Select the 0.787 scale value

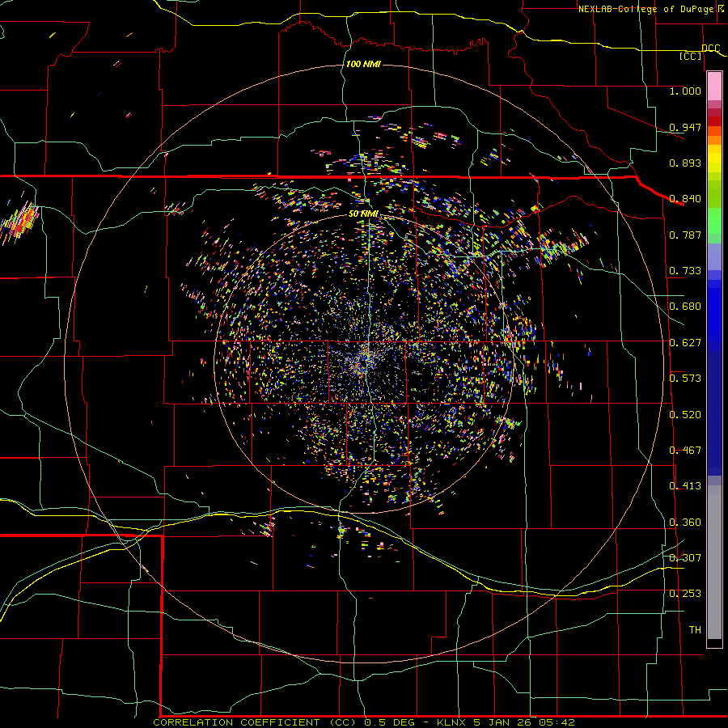[685, 235]
